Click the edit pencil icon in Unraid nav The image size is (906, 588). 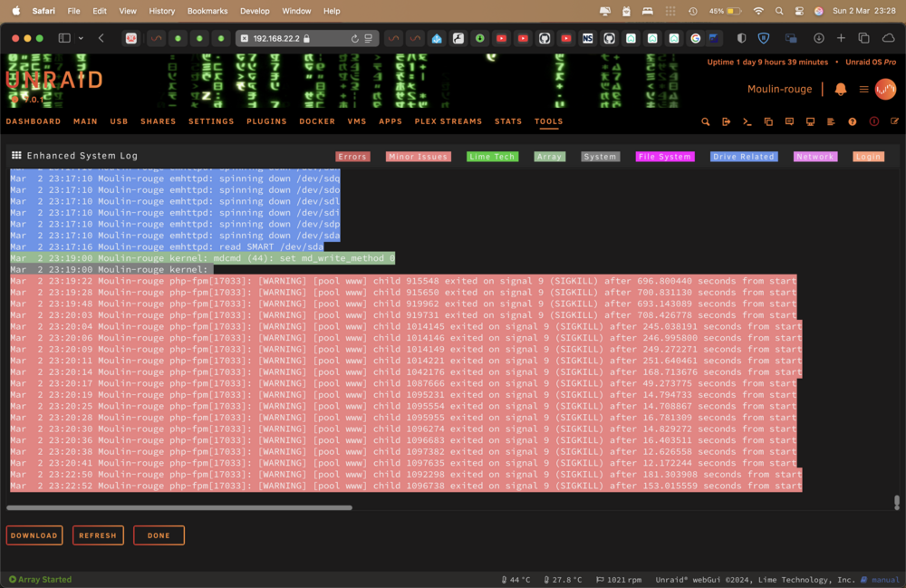(894, 122)
